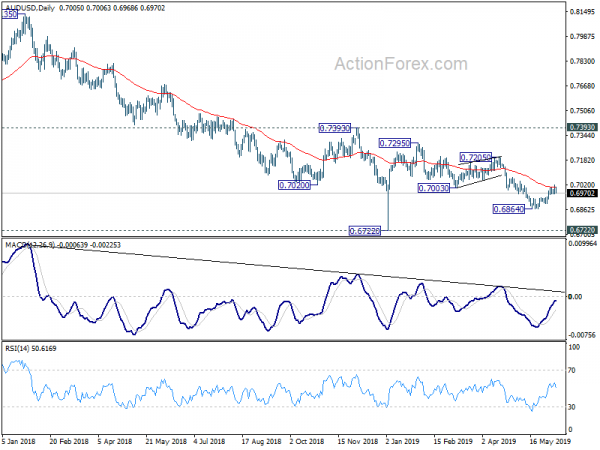Image resolution: width=600 pixels, height=450 pixels.
Task: Click the 5 Jan 2018 date label
Action: tap(18, 441)
